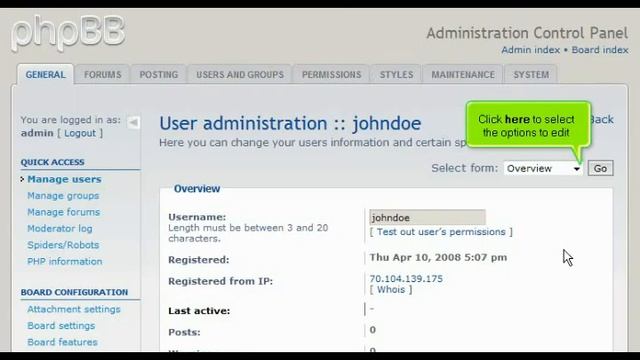640x360 pixels.
Task: Switch to the General tab
Action: click(x=45, y=75)
